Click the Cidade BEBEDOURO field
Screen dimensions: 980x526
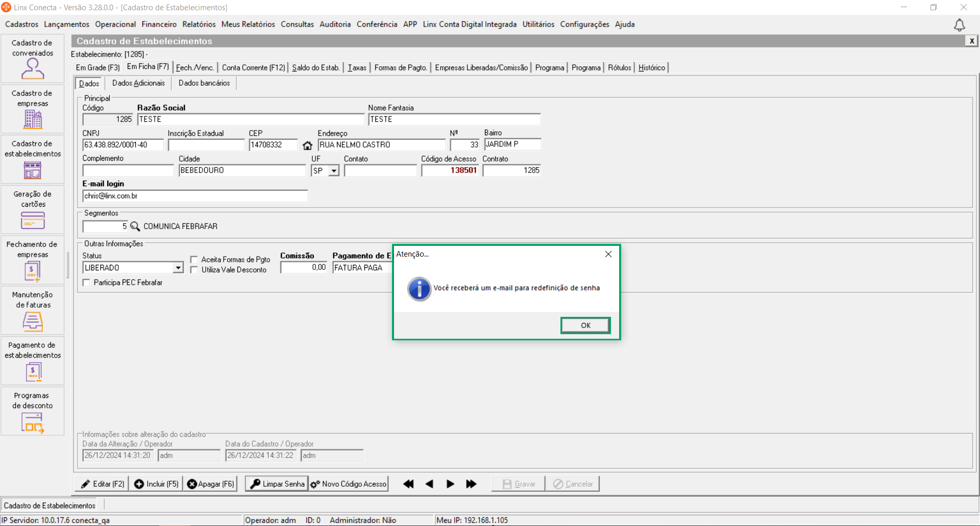[242, 170]
